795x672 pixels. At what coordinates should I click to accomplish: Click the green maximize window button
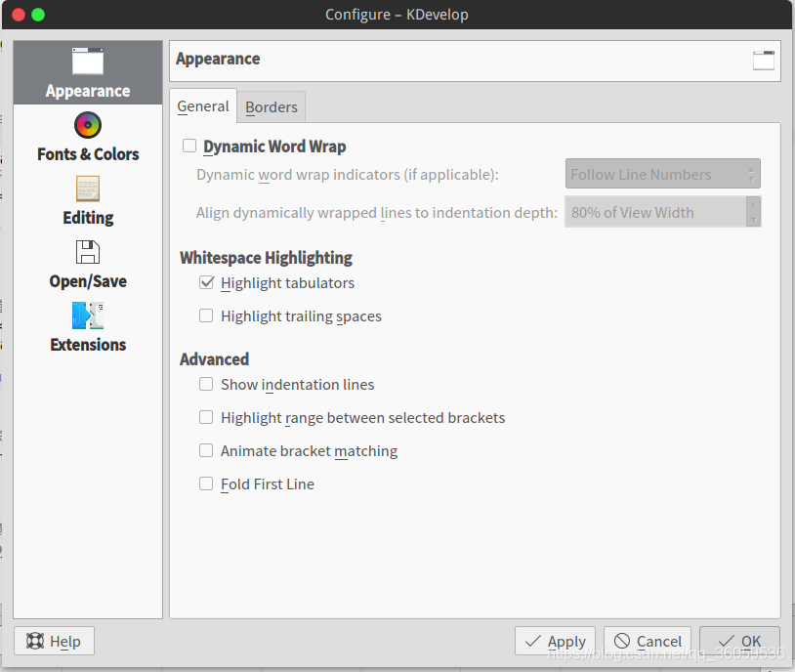[38, 15]
